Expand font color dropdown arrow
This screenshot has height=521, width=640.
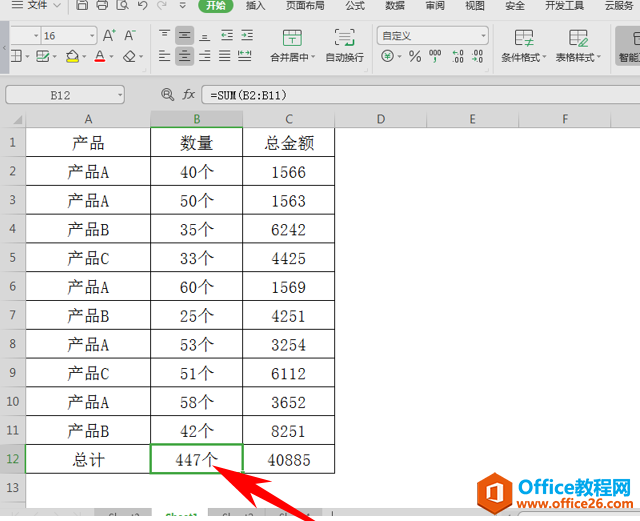click(x=111, y=56)
